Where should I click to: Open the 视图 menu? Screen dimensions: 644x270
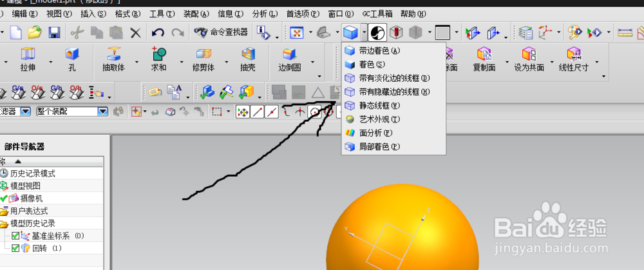pos(59,14)
